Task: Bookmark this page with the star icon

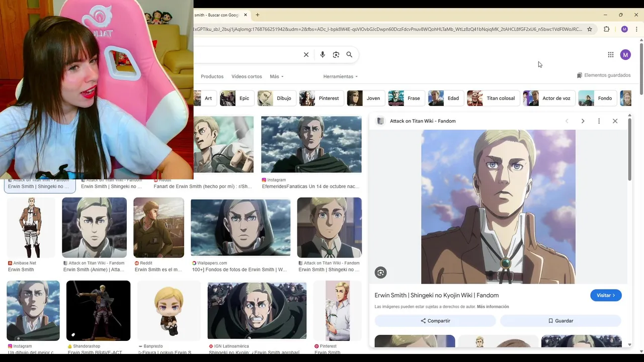Action: (x=590, y=29)
